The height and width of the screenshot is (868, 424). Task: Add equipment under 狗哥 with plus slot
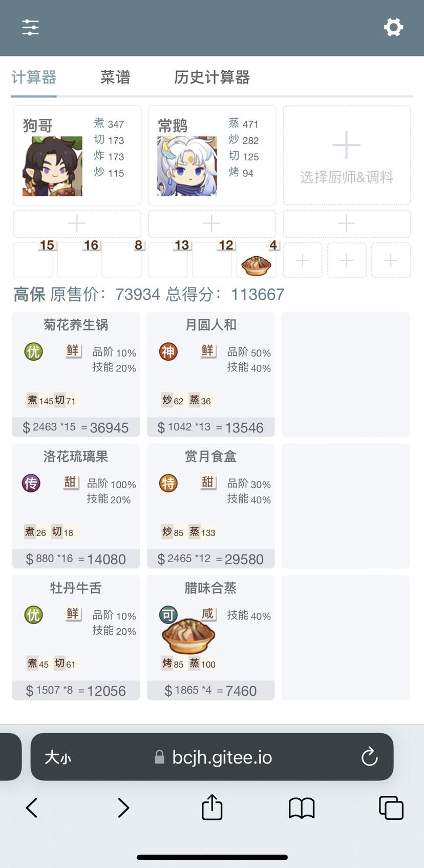77,223
